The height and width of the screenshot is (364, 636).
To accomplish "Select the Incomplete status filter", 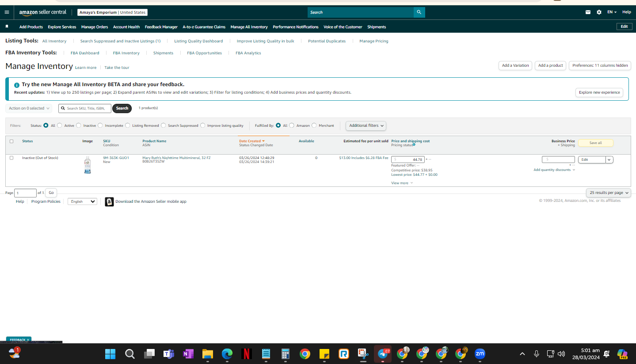I will pos(100,125).
